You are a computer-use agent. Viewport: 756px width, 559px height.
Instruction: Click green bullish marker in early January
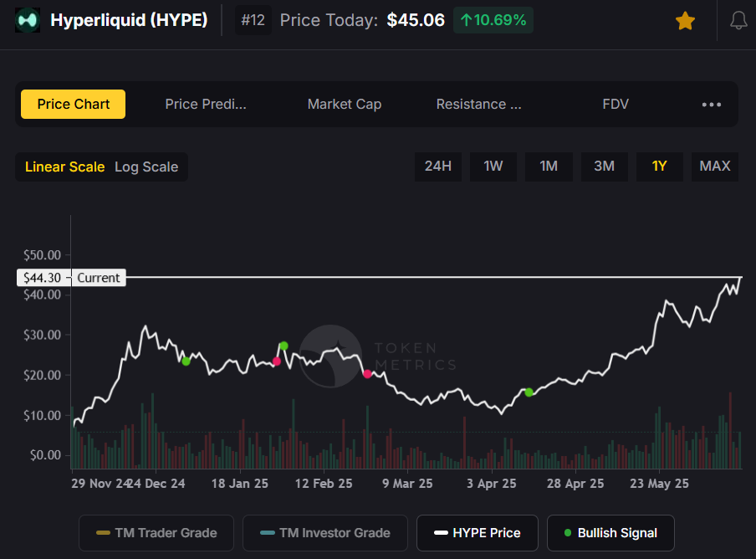pos(186,362)
